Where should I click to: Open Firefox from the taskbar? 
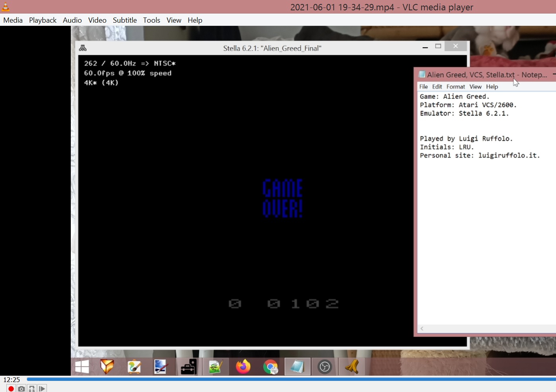point(243,367)
